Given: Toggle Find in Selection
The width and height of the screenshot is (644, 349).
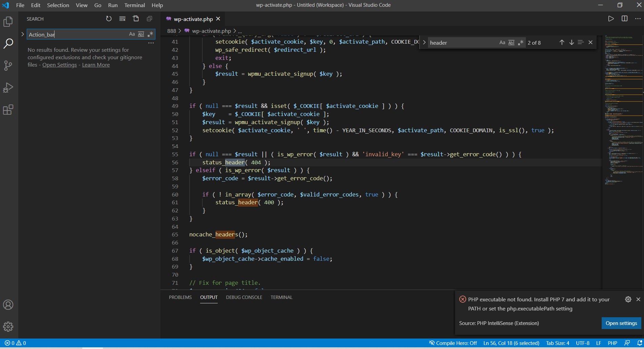Looking at the screenshot, I should (x=581, y=42).
